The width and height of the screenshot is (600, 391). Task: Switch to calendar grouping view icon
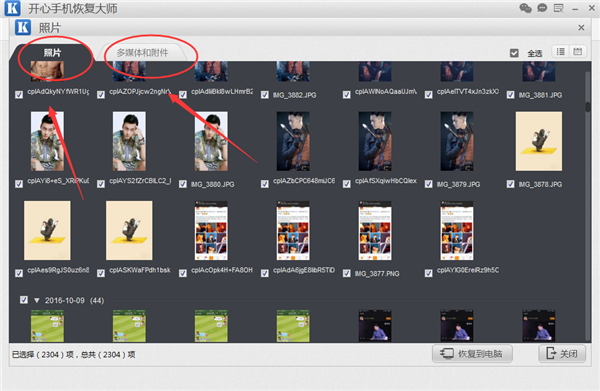577,52
